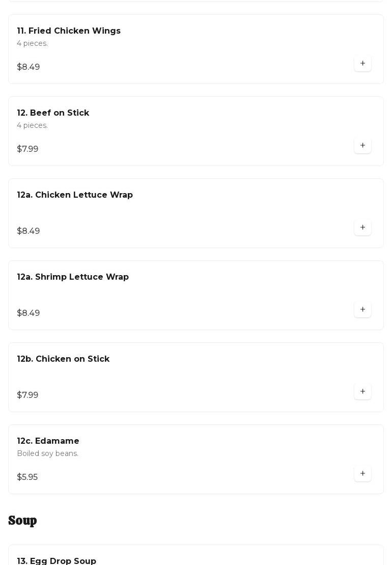The image size is (392, 565).
Task: Open 12b. Chicken on Stick title
Action: click(x=63, y=359)
